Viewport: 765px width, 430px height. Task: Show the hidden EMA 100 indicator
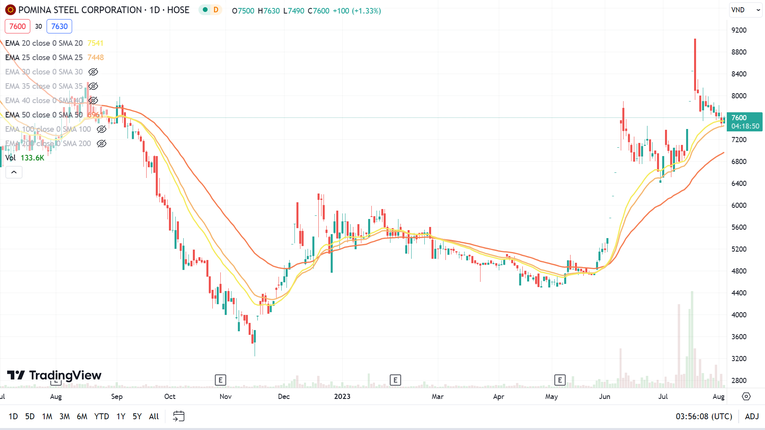click(x=101, y=129)
